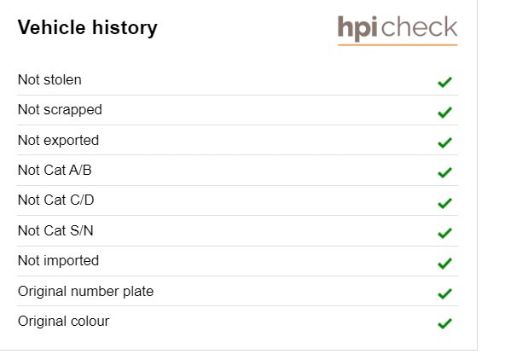Select the Not Cat C/D label
Screen dimensions: 511x360
56,200
